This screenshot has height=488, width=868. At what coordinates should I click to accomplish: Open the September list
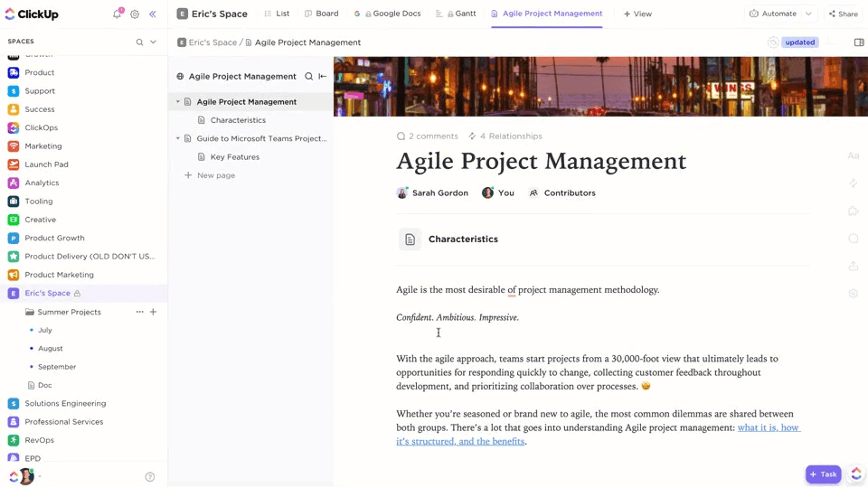[x=57, y=367]
